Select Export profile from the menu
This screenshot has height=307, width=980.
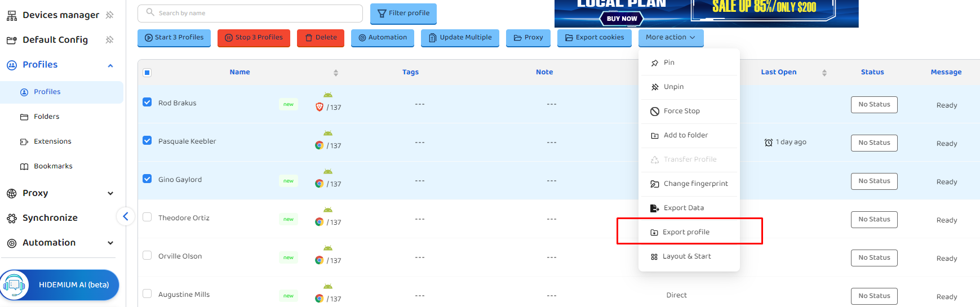click(x=686, y=232)
